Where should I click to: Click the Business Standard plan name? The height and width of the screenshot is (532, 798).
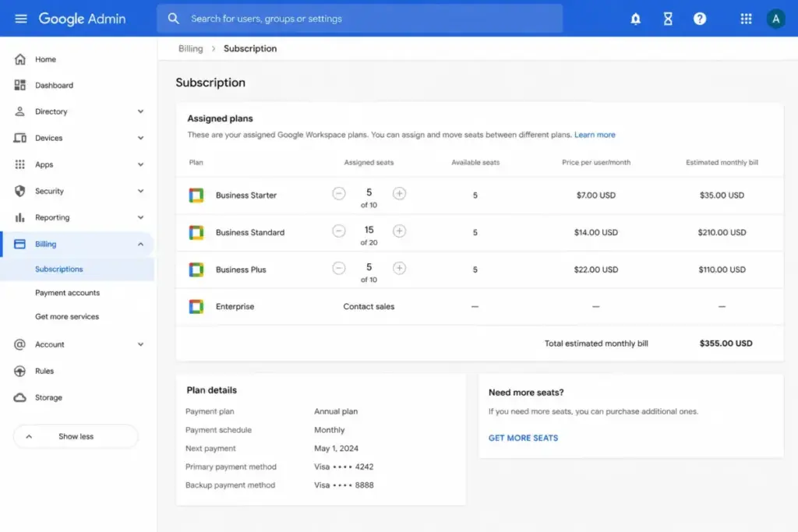coord(250,232)
